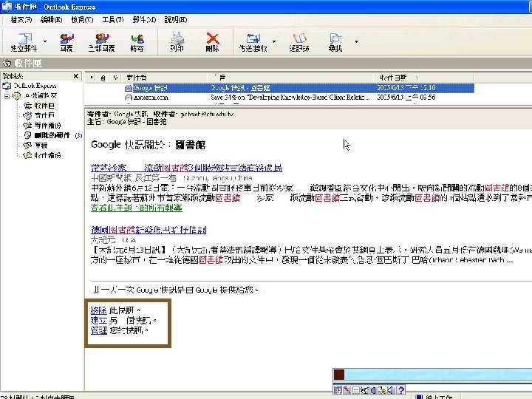Image resolution: width=532 pixels, height=399 pixels.
Task: Toggle the half-moon full/half-width icon on IME bar
Action: coord(373,390)
